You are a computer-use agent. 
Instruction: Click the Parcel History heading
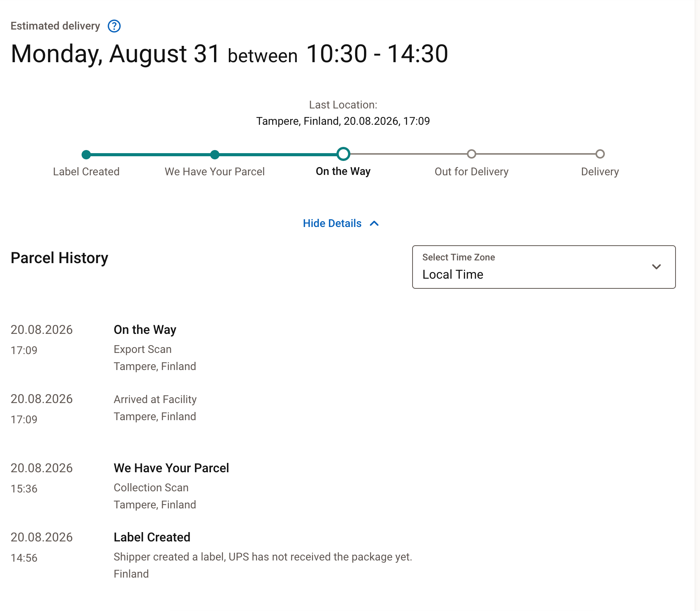point(59,258)
